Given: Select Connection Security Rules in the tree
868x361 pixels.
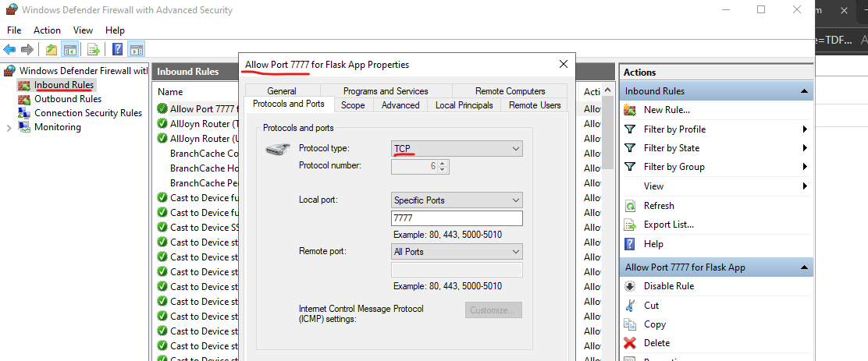Looking at the screenshot, I should pyautogui.click(x=88, y=113).
